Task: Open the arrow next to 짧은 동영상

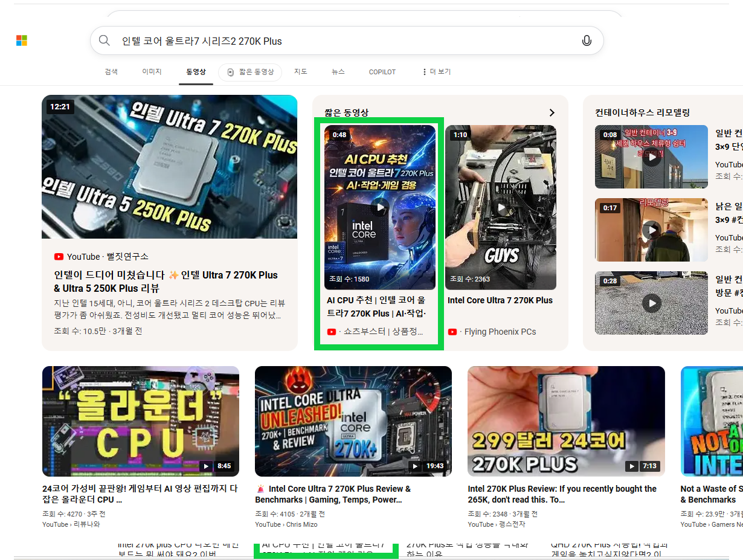Action: (x=552, y=113)
